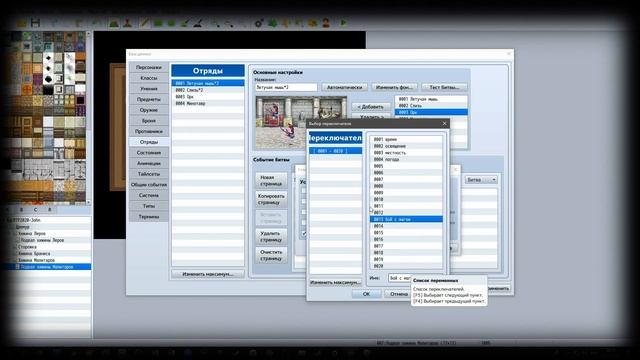Image resolution: width=640 pixels, height=360 pixels.
Task: Open the Умения database tab
Action: pos(149,89)
